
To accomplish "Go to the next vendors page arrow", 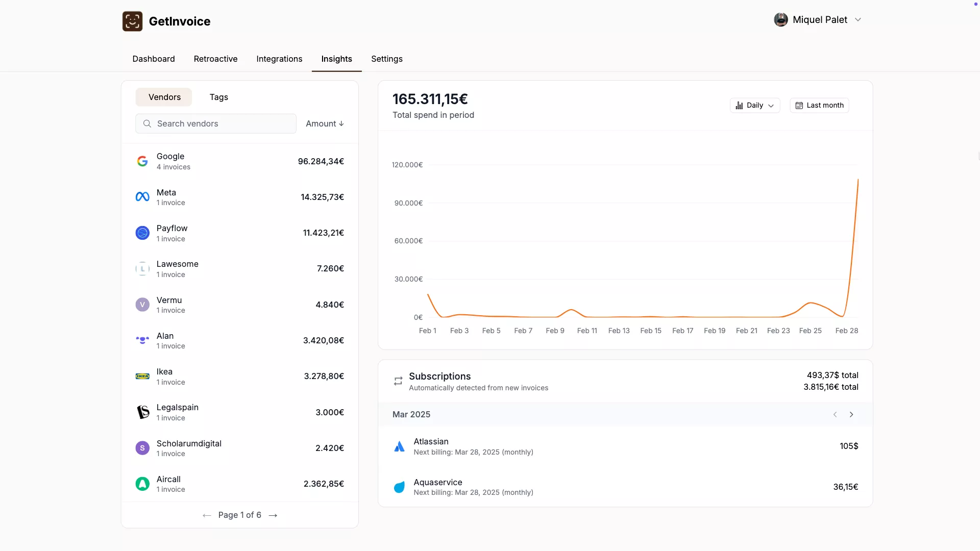I will [x=273, y=515].
